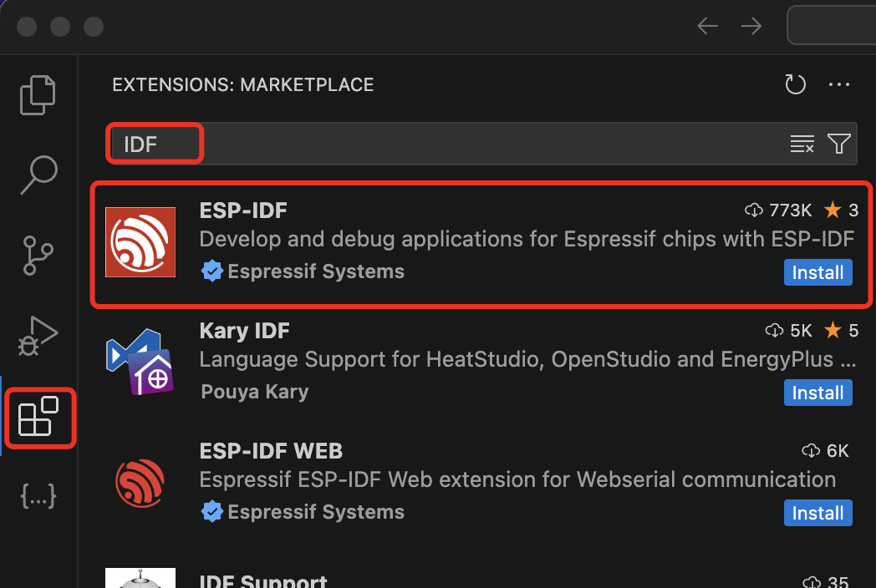Open the Search view in activity bar
Screen dimensions: 876x588
(39, 175)
